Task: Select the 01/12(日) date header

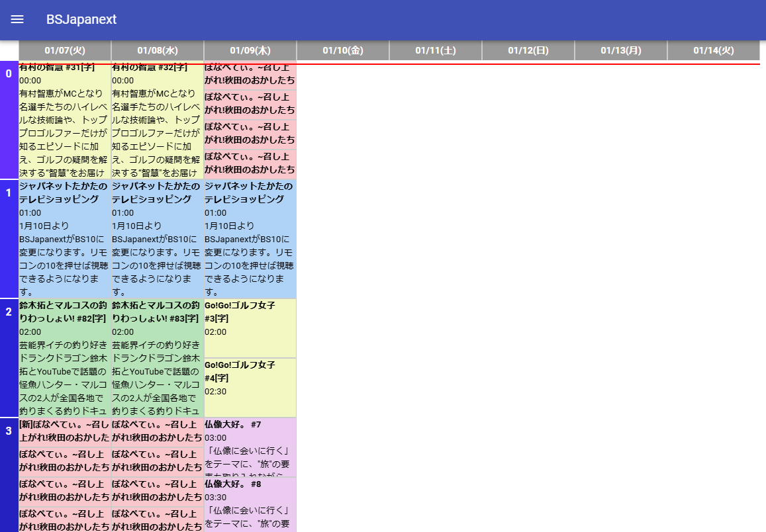Action: pyautogui.click(x=528, y=50)
